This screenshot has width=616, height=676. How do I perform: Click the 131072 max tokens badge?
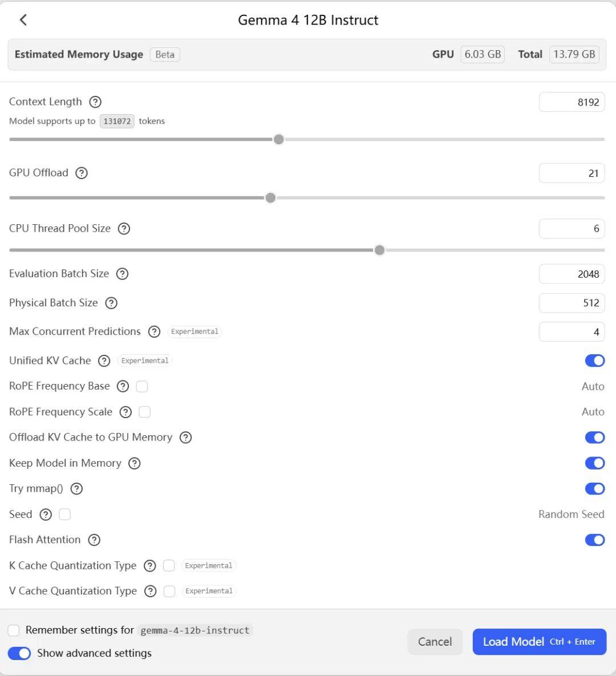point(117,121)
